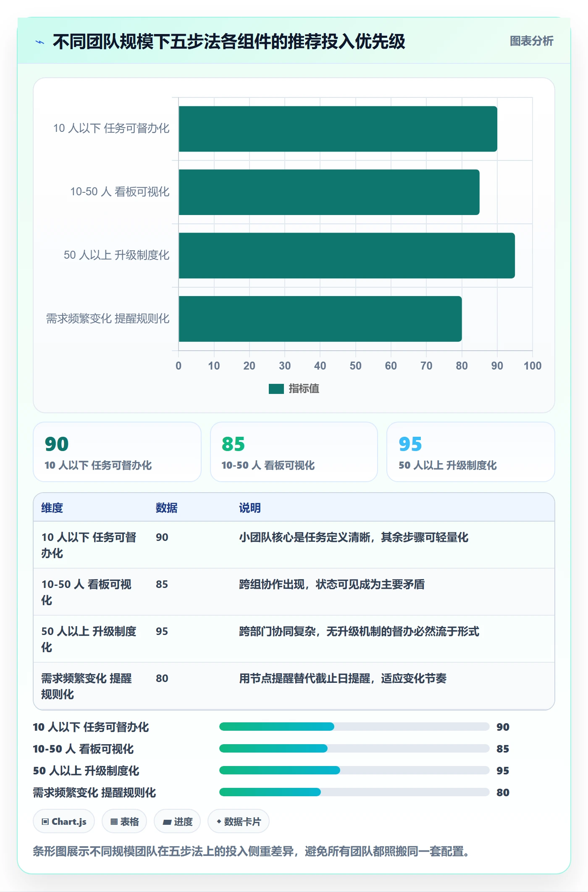Viewport: 588px width, 892px height.
Task: Click the progress bar for 10-50 人 看板可视化
Action: [x=354, y=748]
